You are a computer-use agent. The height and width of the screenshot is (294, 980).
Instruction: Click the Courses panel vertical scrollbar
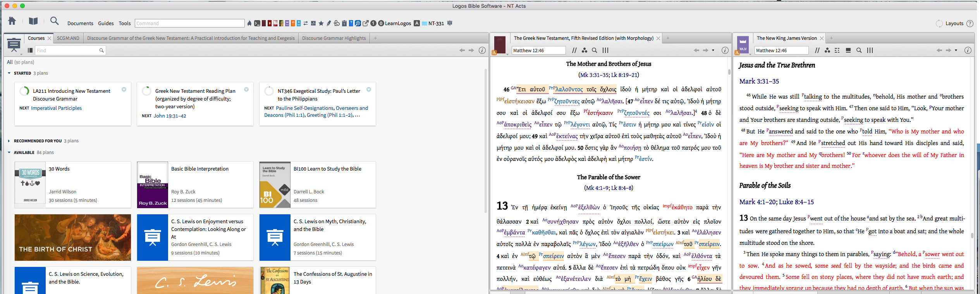click(486, 141)
